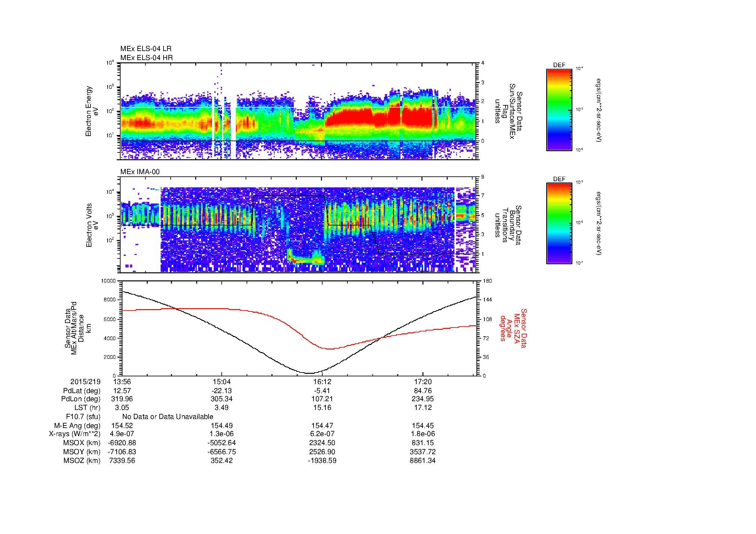Screen dimensions: 756x534
Task: Click the 'PdLon (deg)' row label
Action: coord(81,399)
